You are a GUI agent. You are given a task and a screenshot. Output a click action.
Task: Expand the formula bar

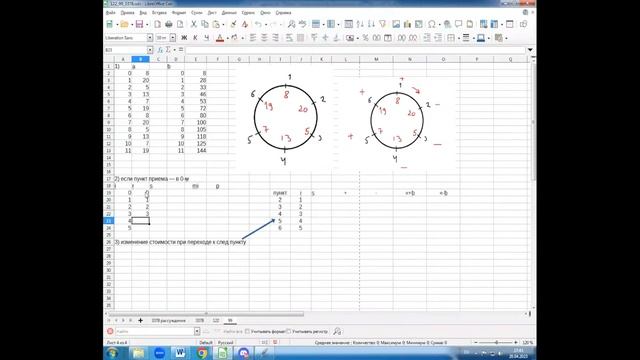click(530, 50)
